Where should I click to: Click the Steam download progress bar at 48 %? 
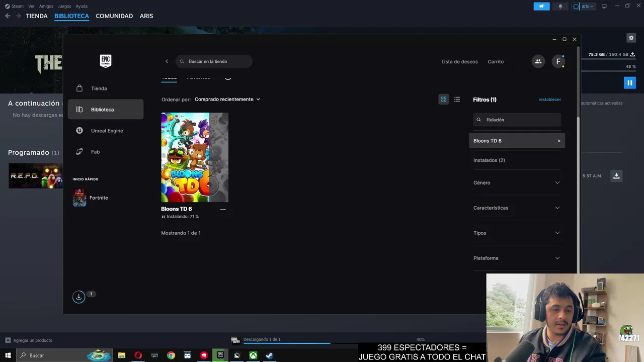tap(608, 71)
